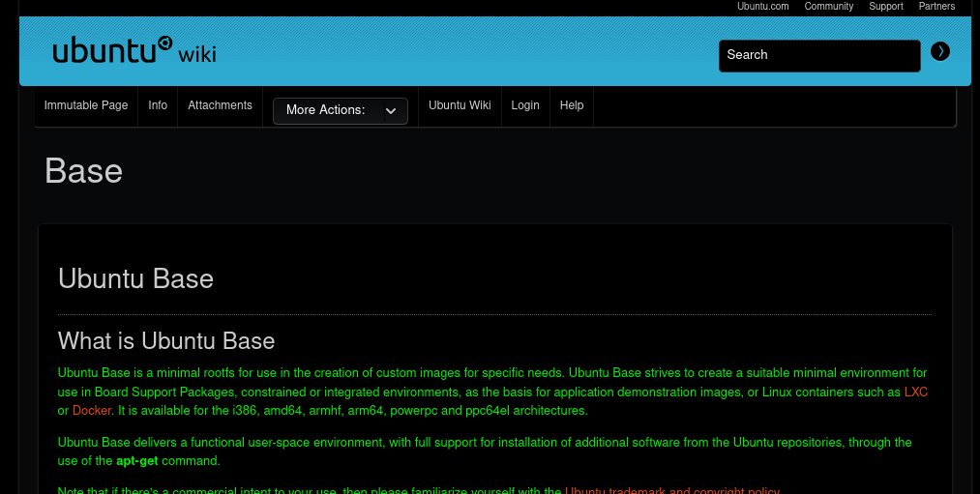Click the Base page title

84,171
